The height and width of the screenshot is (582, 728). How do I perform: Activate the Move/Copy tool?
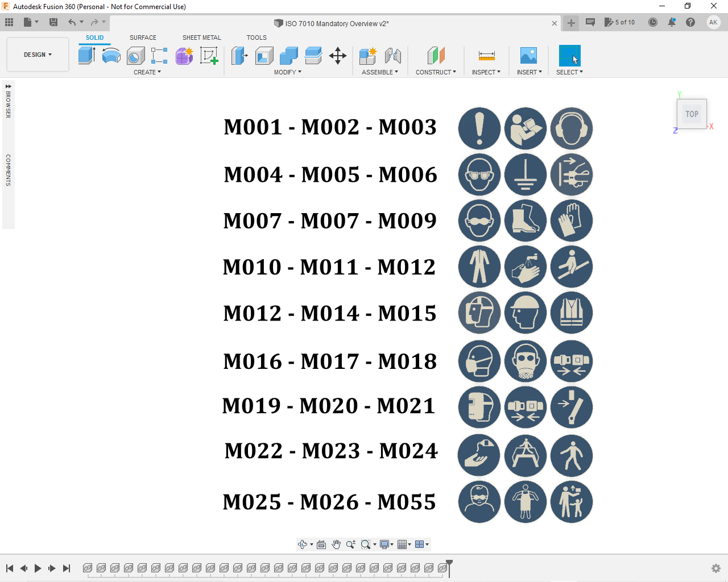tap(338, 56)
